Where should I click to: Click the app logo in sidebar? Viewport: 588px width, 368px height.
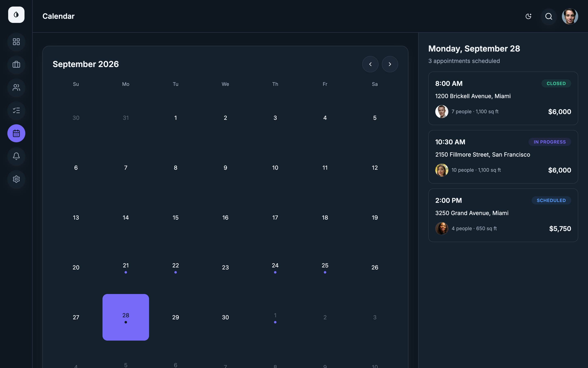16,15
